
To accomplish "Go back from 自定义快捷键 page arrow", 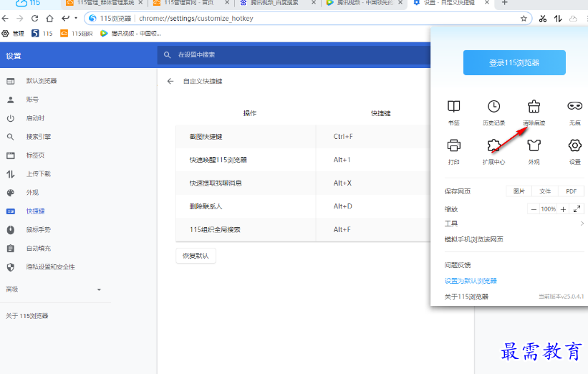I will [170, 81].
